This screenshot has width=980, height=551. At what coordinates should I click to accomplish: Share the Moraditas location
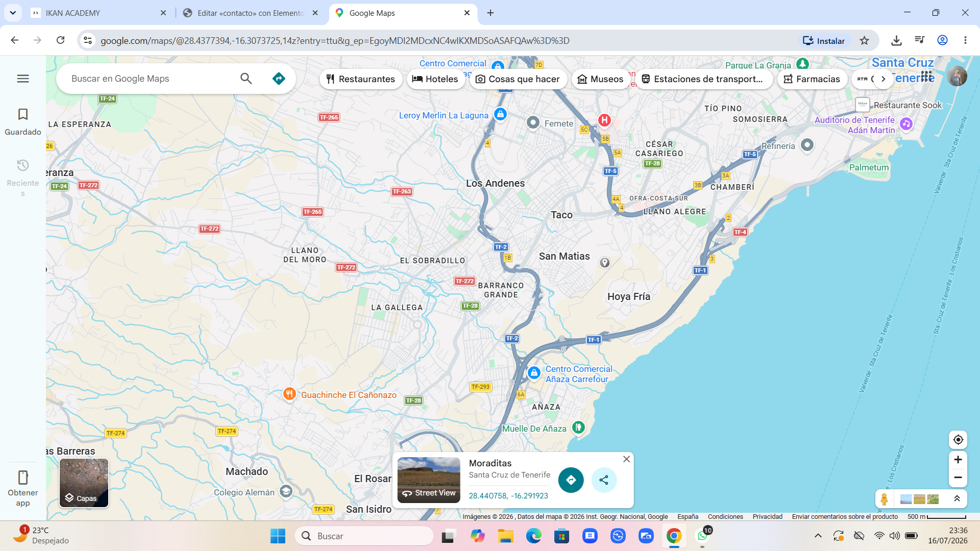pyautogui.click(x=604, y=480)
